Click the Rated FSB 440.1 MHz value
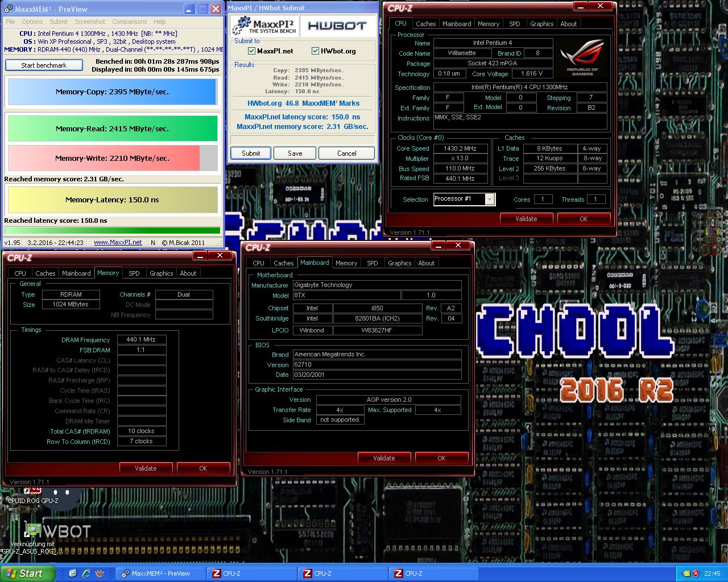The height and width of the screenshot is (582, 728). (460, 178)
